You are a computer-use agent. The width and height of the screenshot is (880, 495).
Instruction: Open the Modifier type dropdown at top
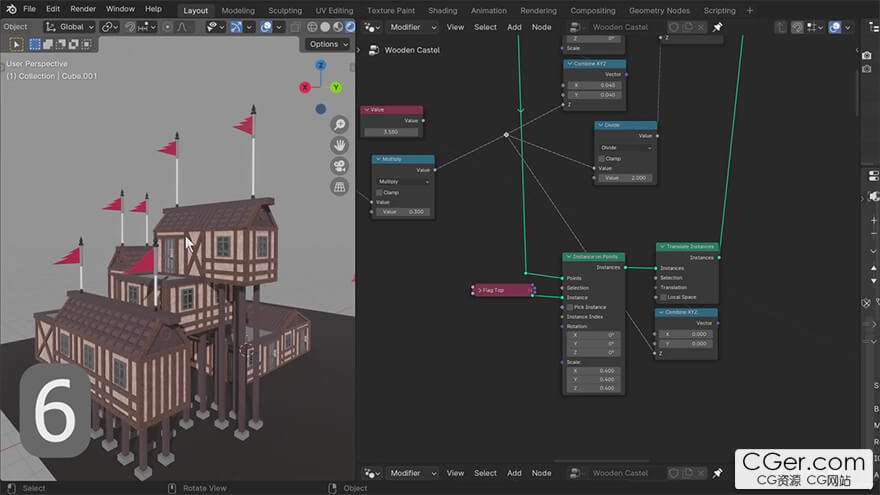click(413, 27)
